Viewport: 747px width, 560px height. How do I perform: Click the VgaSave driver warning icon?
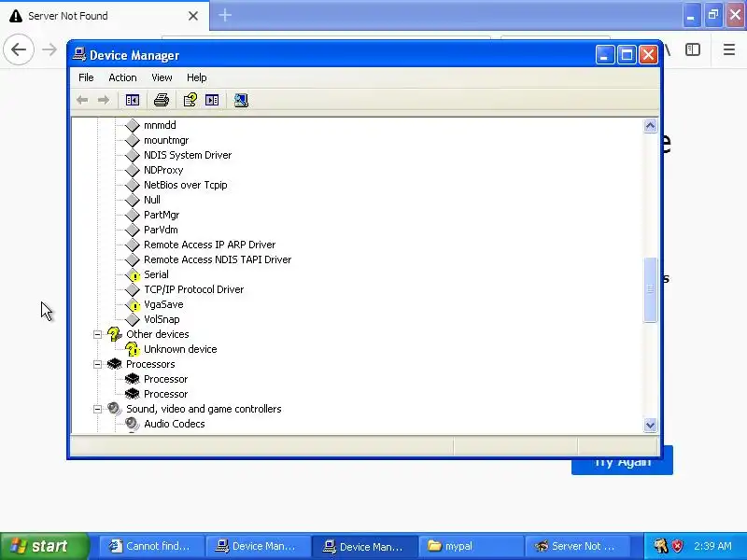133,305
